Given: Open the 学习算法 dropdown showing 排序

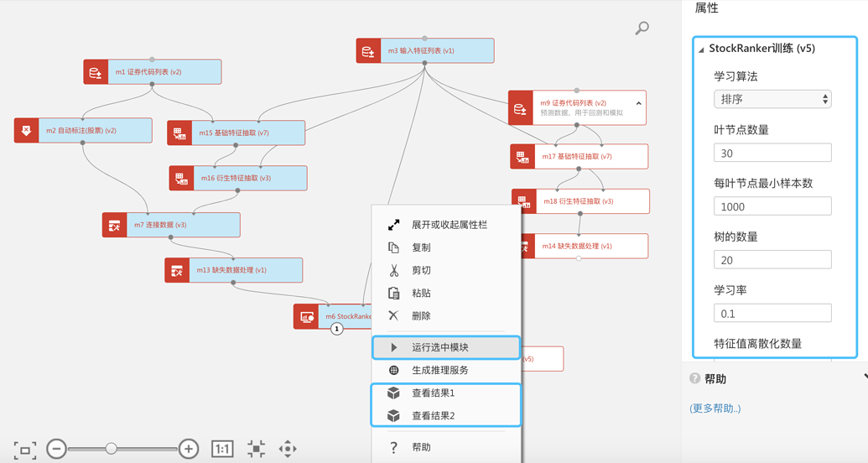Looking at the screenshot, I should click(x=772, y=99).
